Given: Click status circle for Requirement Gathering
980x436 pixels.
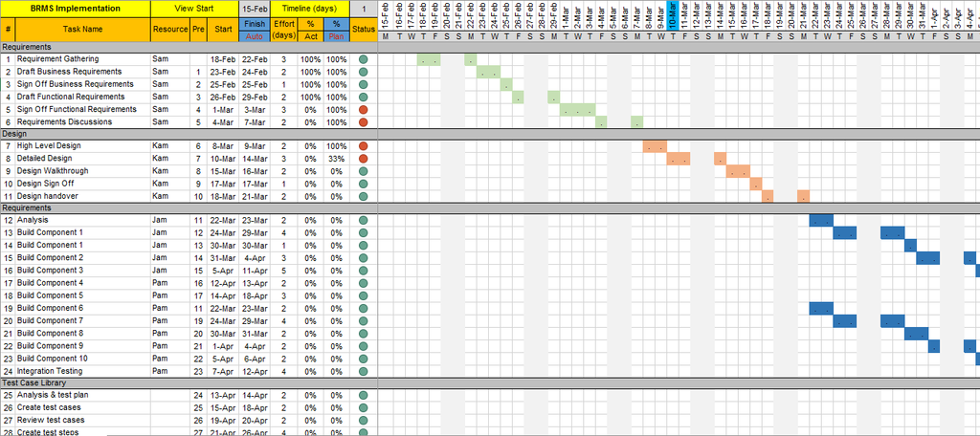Looking at the screenshot, I should [363, 59].
